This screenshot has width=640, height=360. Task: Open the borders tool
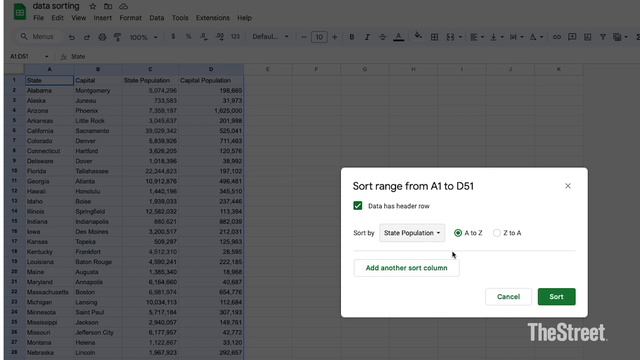pyautogui.click(x=434, y=37)
